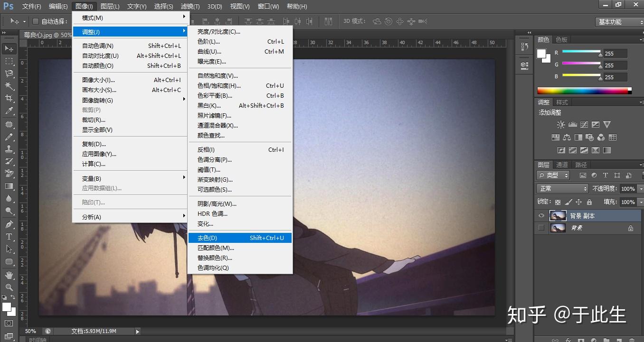Select the Move tool in toolbox
644x342 pixels.
[x=9, y=49]
